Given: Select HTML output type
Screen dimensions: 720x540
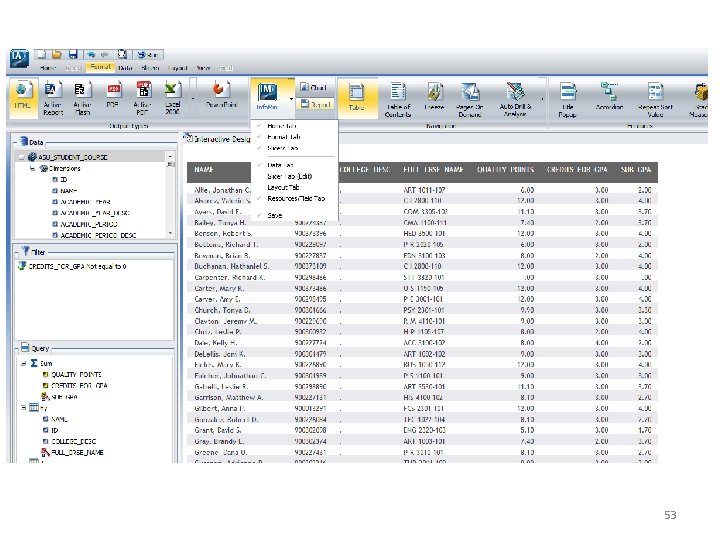Looking at the screenshot, I should [23, 96].
